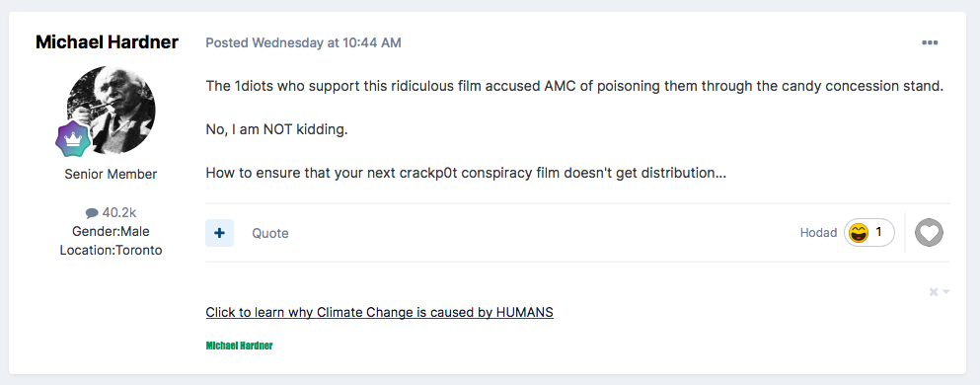Image resolution: width=980 pixels, height=385 pixels.
Task: Click the Location:Toronto profile field
Action: click(x=111, y=251)
